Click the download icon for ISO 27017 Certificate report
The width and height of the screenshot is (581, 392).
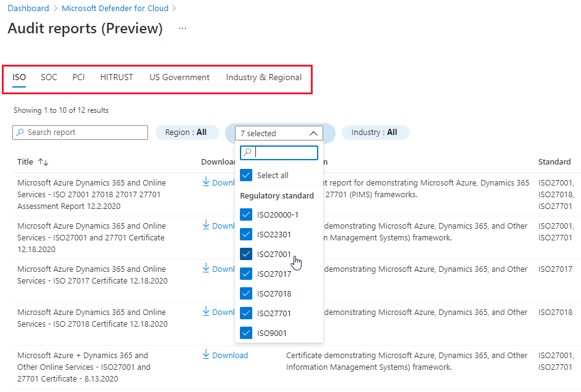[206, 269]
